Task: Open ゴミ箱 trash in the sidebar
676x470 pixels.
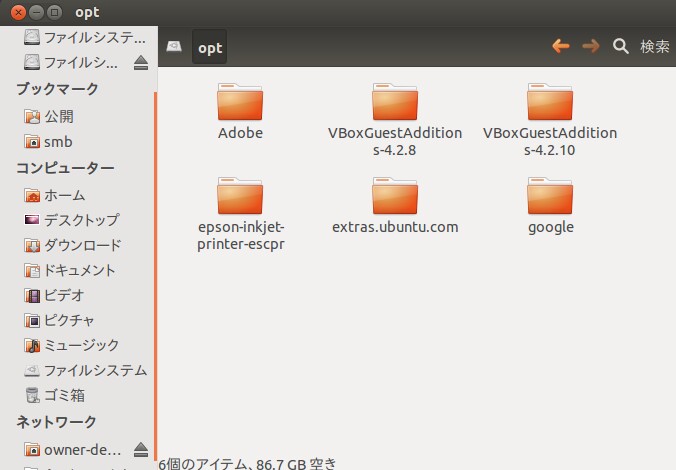Action: click(x=55, y=395)
